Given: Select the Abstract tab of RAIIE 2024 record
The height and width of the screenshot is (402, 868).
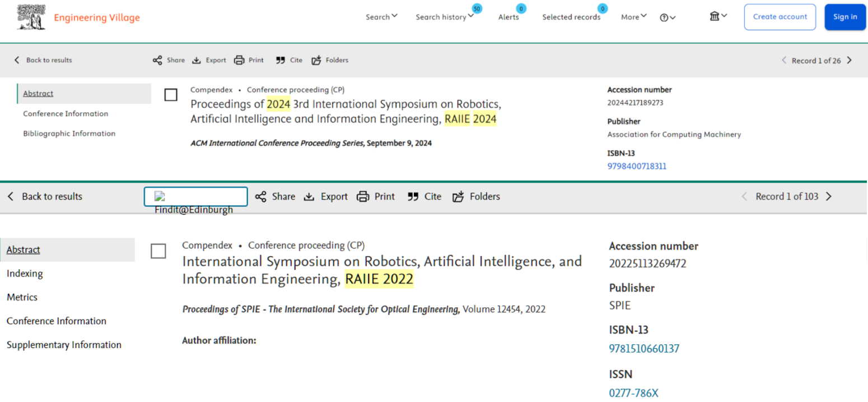Looking at the screenshot, I should point(84,94).
